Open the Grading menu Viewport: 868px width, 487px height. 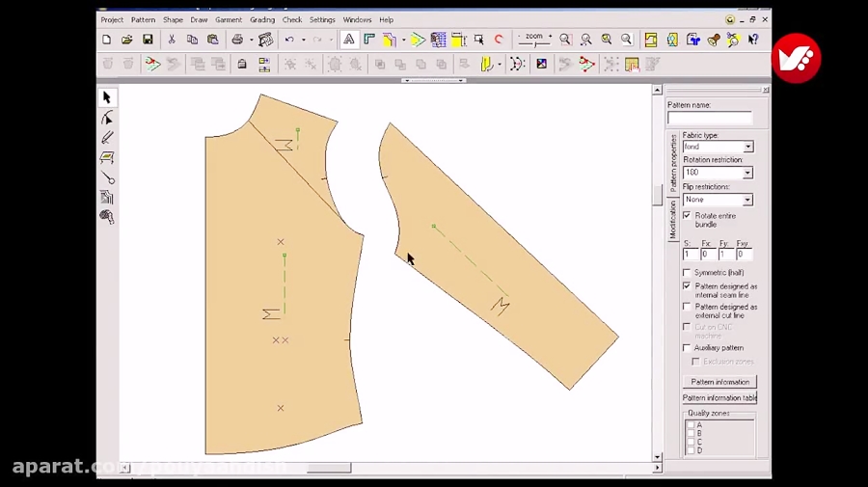tap(262, 20)
